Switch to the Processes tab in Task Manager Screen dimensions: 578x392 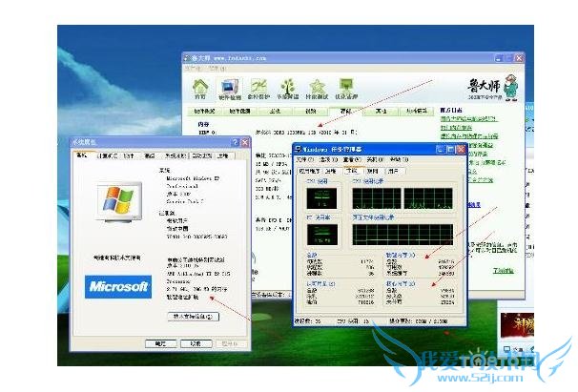(331, 171)
